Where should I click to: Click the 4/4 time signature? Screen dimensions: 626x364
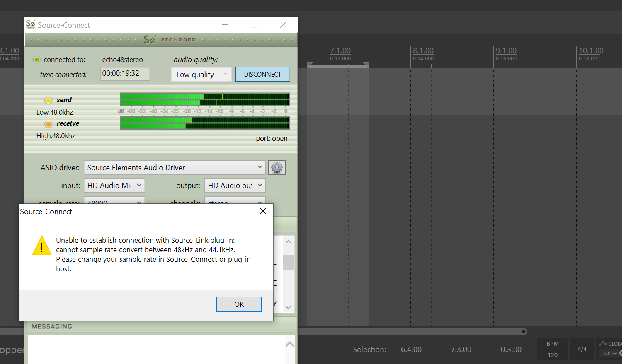pos(582,349)
